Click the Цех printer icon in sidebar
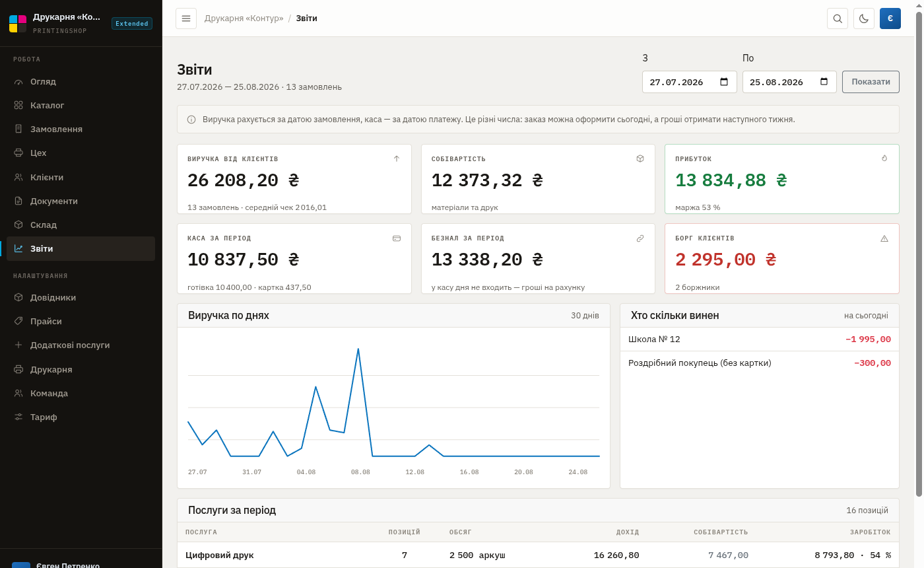 coord(18,153)
